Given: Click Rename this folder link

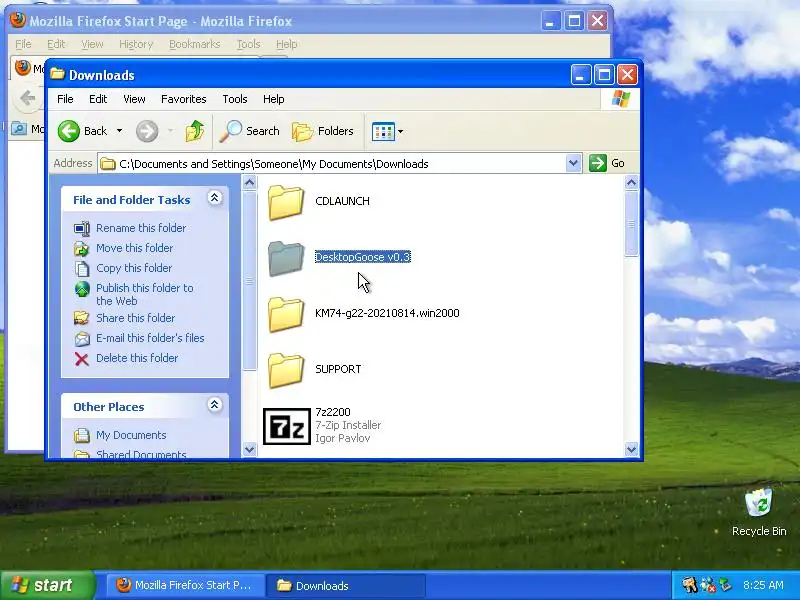Looking at the screenshot, I should pyautogui.click(x=141, y=228).
